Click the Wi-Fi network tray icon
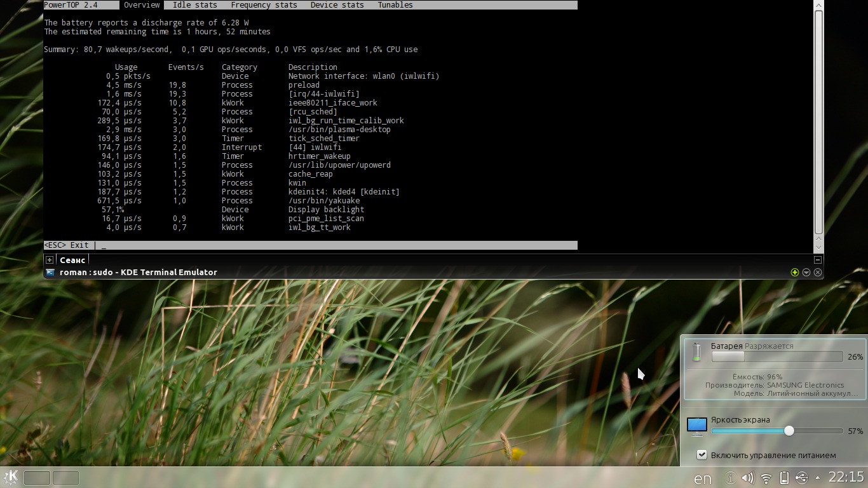Viewport: 868px width, 488px height. (x=766, y=478)
